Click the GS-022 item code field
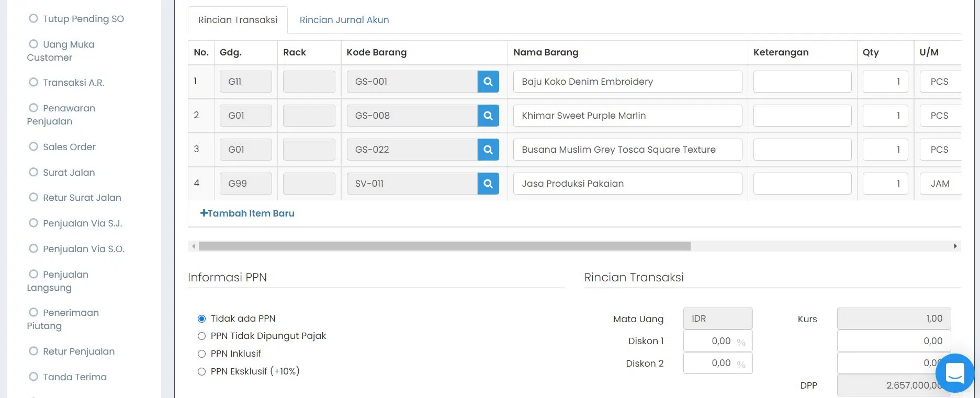 412,150
